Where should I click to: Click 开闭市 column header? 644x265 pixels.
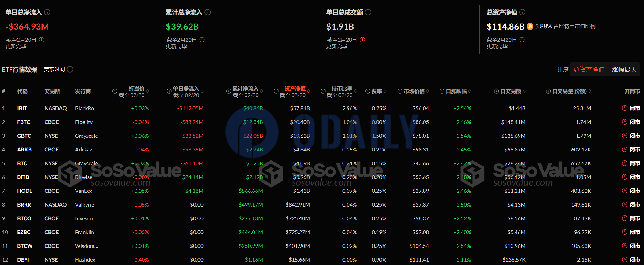click(x=632, y=91)
